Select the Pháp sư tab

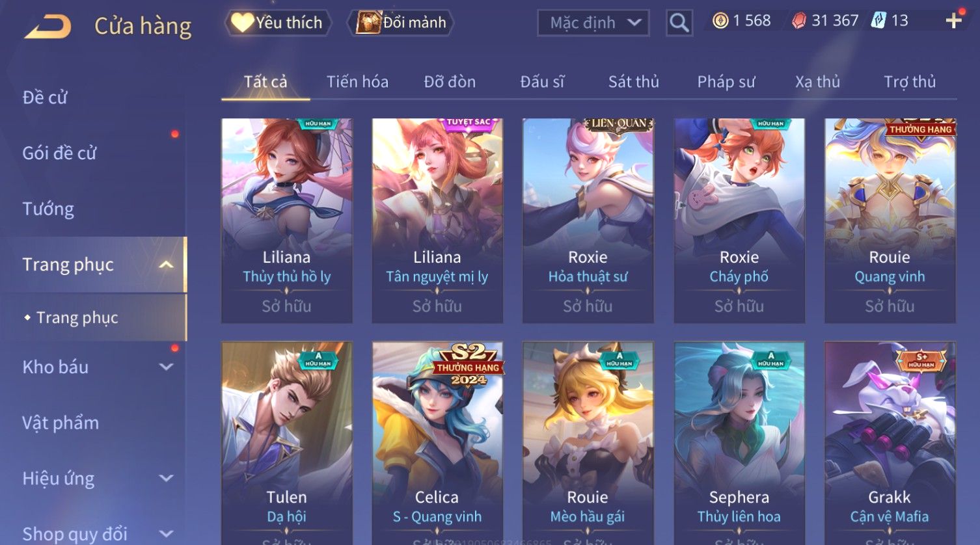pos(726,82)
